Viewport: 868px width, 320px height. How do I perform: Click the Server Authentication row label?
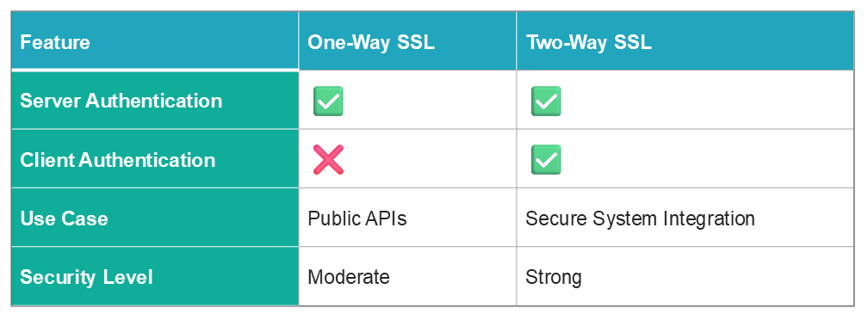(x=155, y=100)
